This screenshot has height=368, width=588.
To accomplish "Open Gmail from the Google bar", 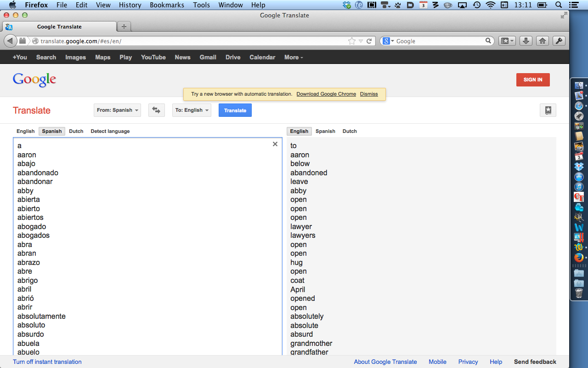I will point(208,57).
